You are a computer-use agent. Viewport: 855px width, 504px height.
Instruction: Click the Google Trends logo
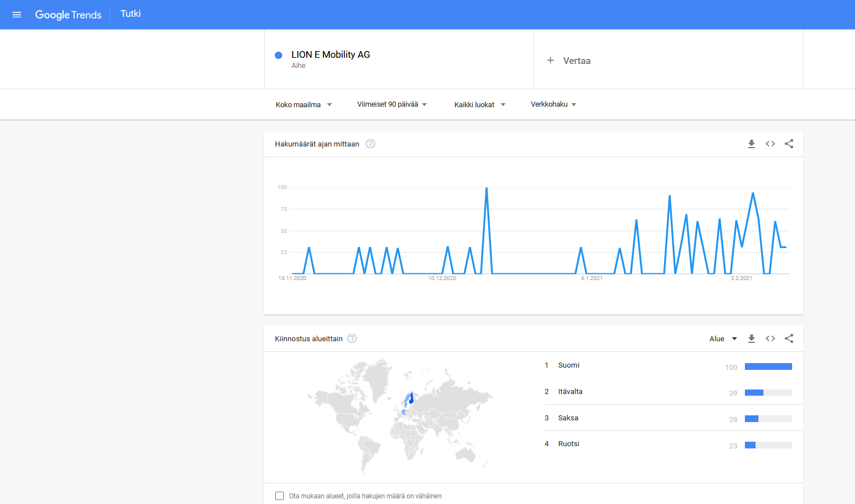(x=68, y=15)
